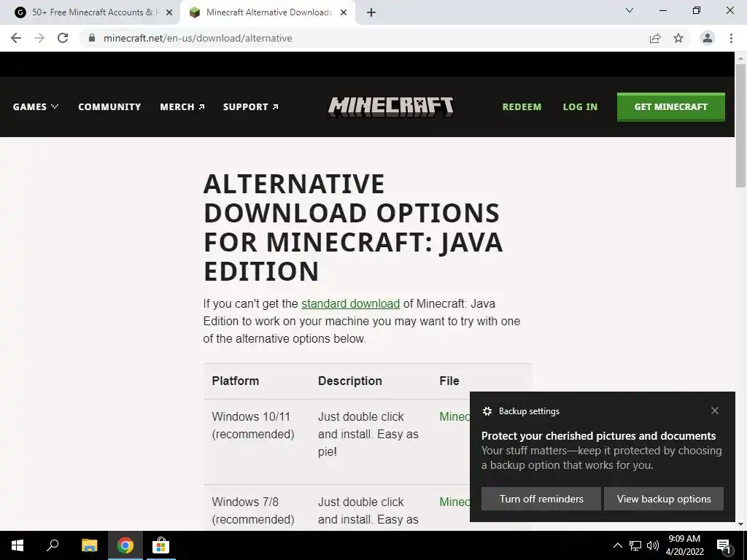This screenshot has height=560, width=747.
Task: Open File Explorer from the taskbar
Action: tap(89, 545)
